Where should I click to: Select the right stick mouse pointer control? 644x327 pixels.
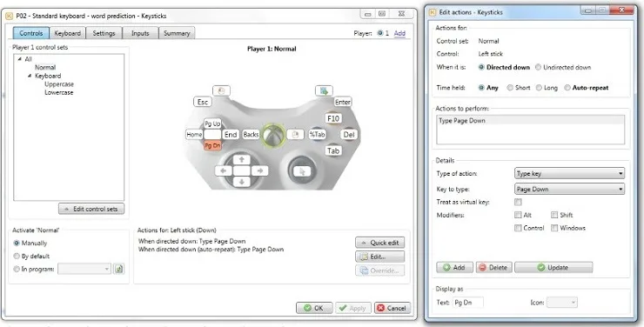pyautogui.click(x=302, y=171)
